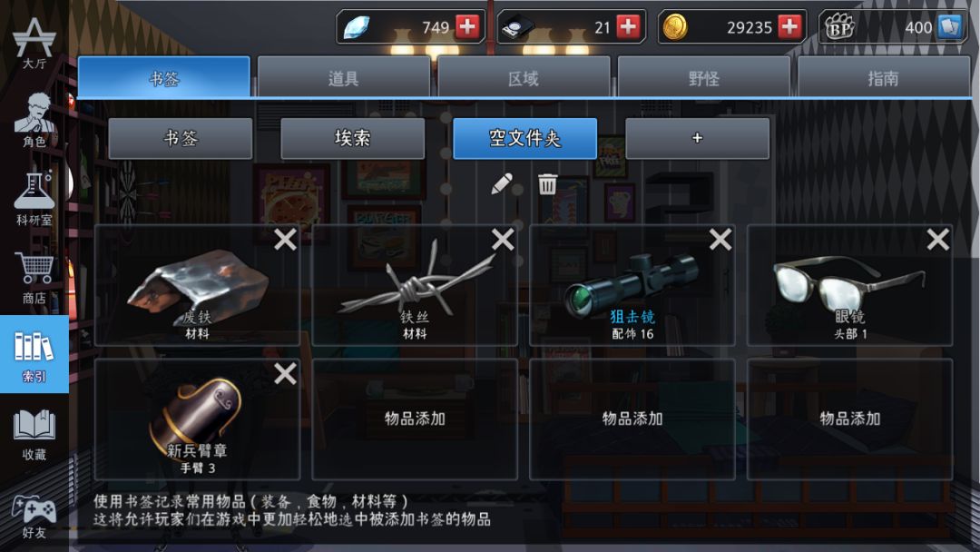Open the 角色 character page

point(34,121)
